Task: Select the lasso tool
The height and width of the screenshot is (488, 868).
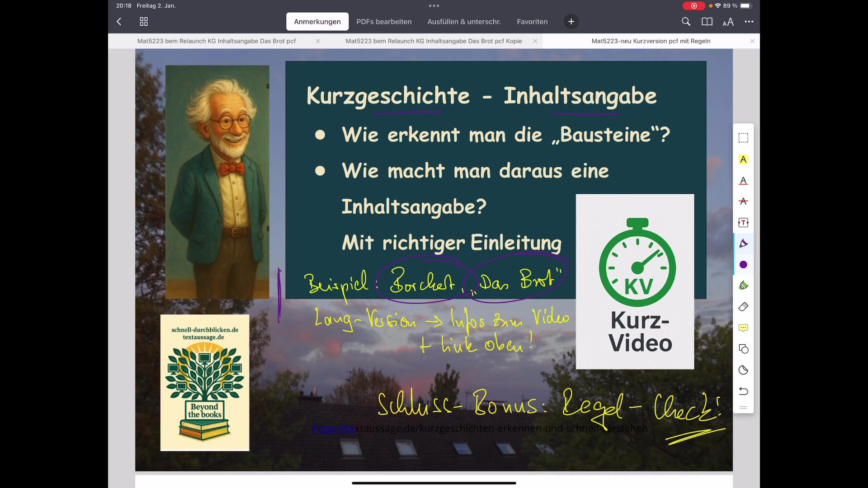Action: (744, 370)
